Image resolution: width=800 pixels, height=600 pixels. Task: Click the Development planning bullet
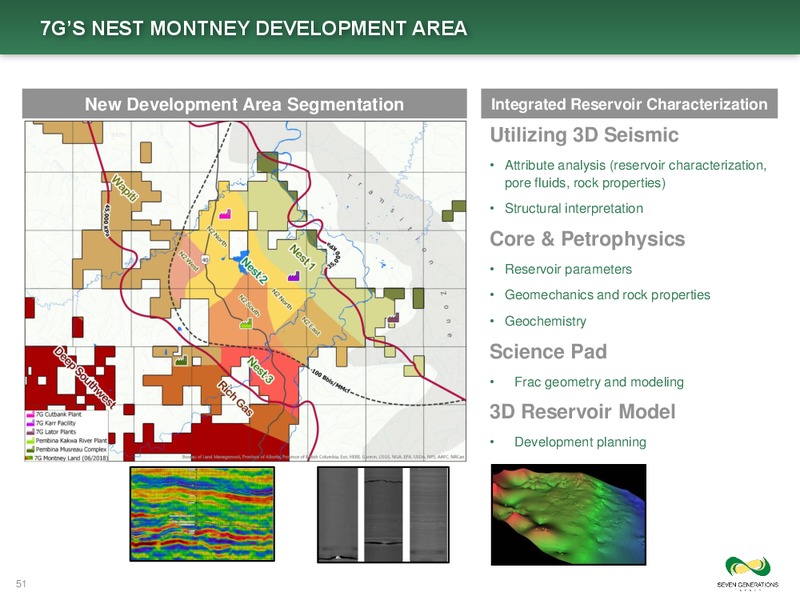[580, 442]
